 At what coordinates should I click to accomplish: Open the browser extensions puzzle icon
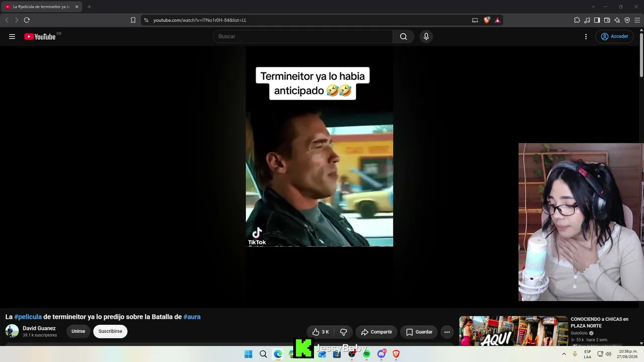(577, 20)
